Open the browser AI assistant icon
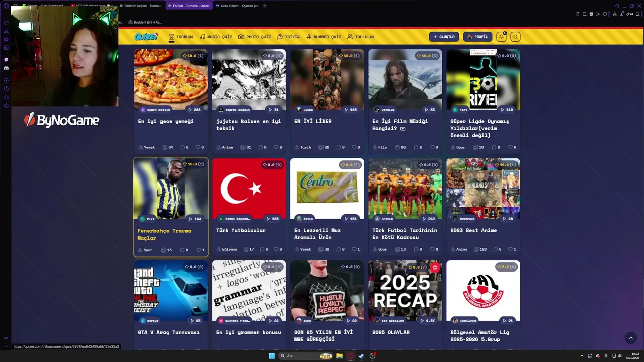 (629, 14)
